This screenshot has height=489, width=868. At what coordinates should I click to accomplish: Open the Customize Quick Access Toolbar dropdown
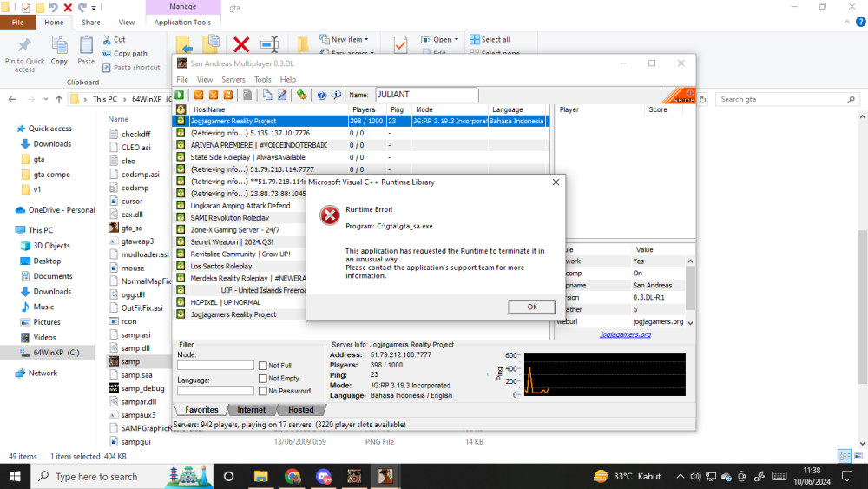click(94, 8)
